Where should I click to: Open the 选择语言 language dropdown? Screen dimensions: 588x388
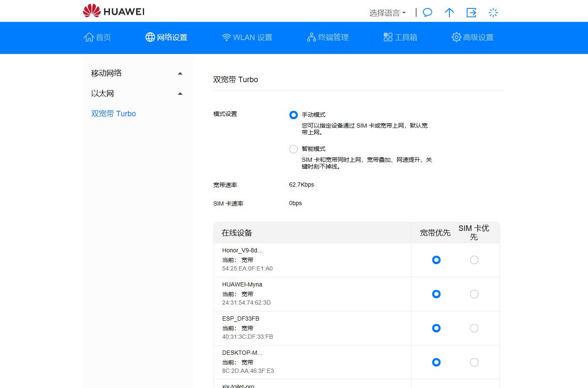[386, 13]
